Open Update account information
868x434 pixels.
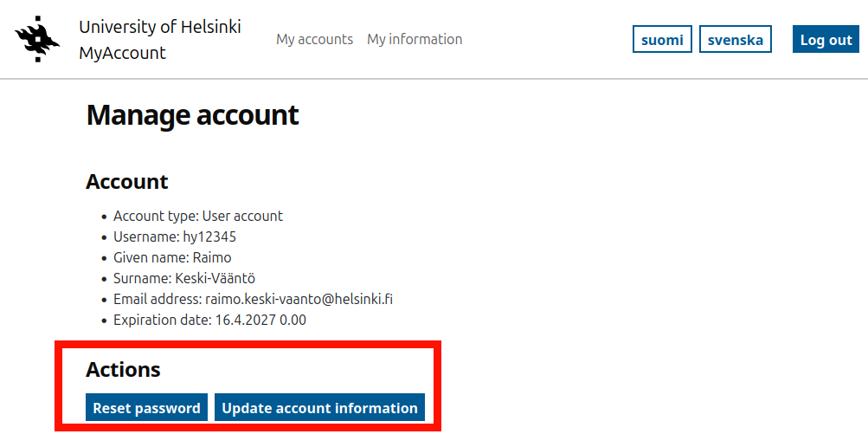pyautogui.click(x=319, y=408)
